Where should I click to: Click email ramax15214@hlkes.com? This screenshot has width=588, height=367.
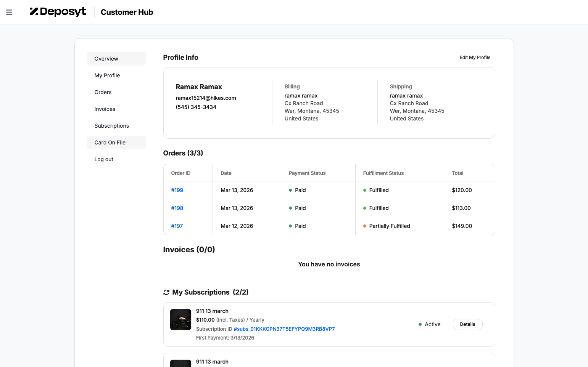coord(206,98)
